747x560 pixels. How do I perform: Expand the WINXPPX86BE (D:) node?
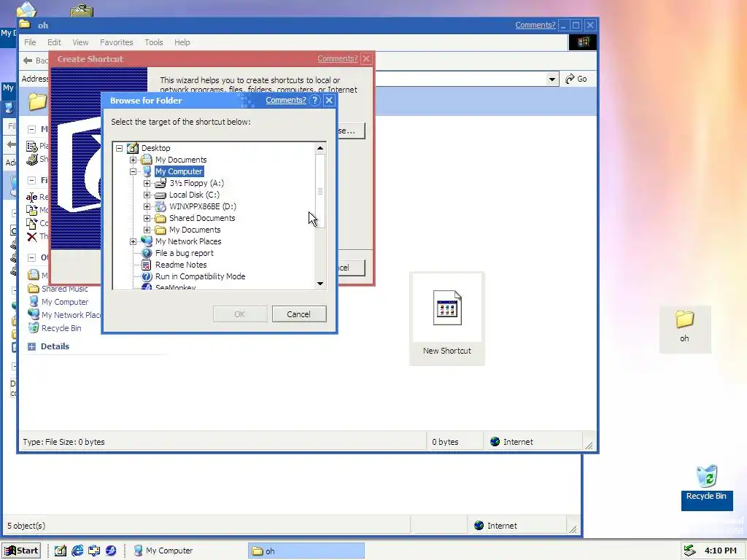[x=147, y=206]
